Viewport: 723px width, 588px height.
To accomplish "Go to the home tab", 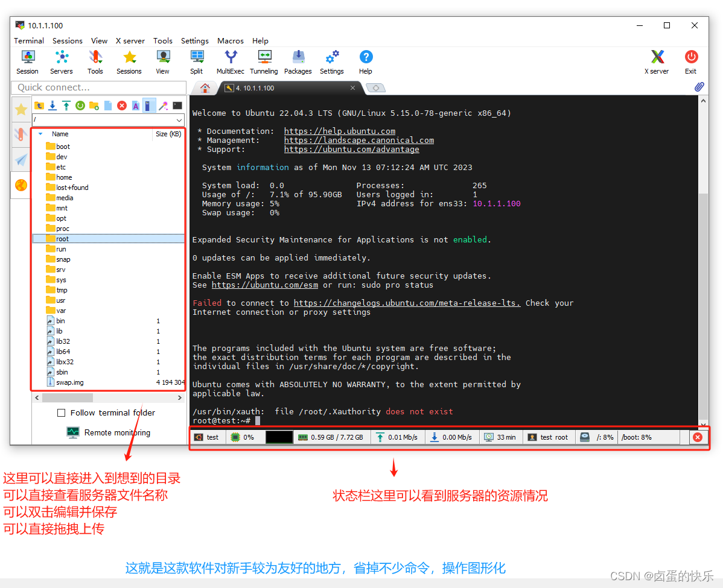I will click(x=205, y=87).
